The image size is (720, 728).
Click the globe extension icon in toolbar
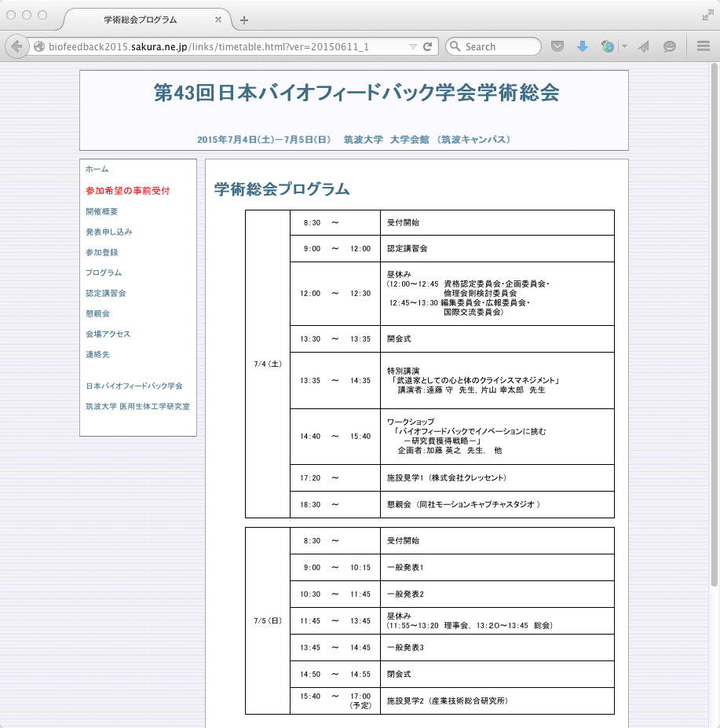pos(607,46)
